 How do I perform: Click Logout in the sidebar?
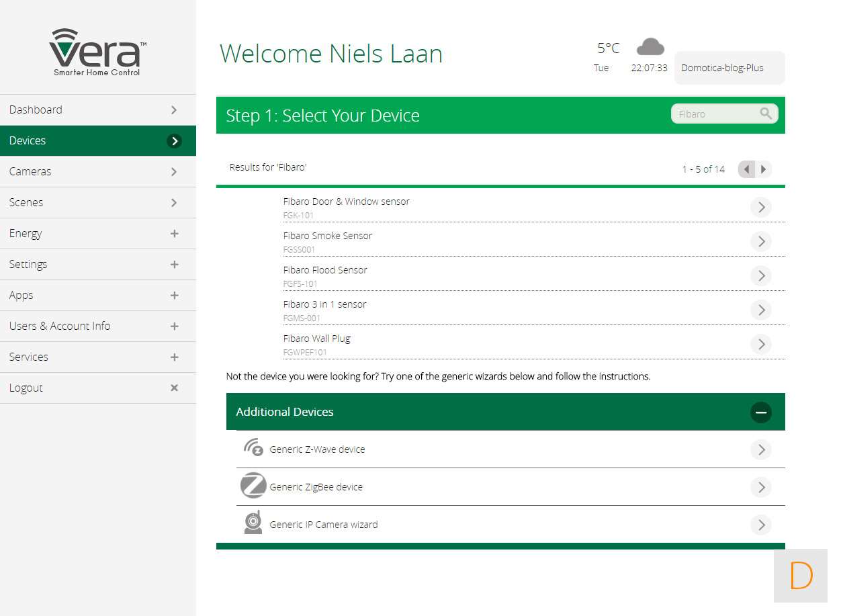98,388
